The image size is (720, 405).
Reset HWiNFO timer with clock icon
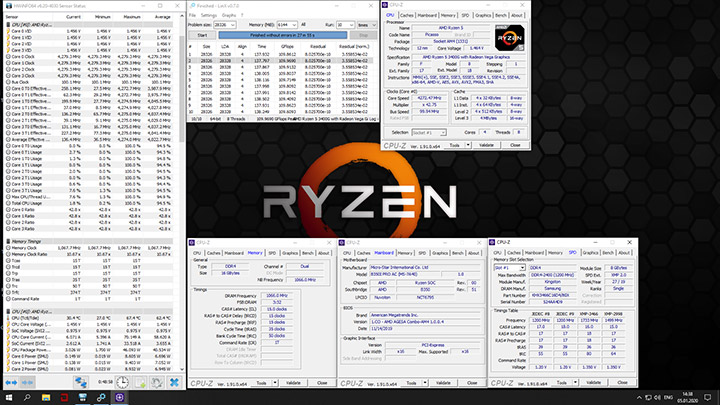pyautogui.click(x=122, y=382)
